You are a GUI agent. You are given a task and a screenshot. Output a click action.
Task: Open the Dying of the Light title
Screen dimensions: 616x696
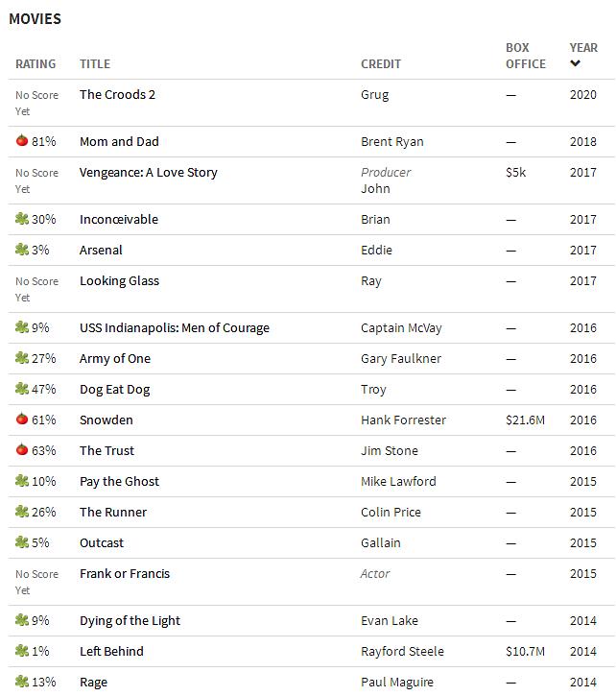[x=130, y=620]
